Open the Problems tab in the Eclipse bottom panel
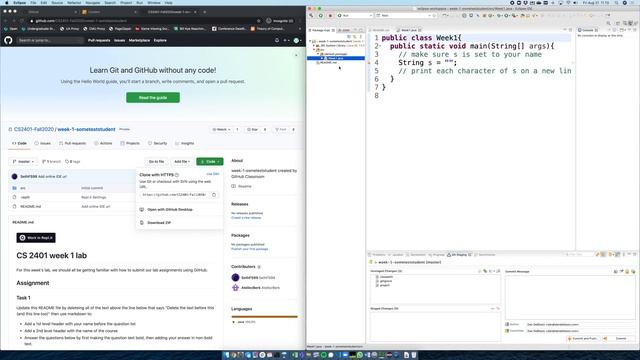This screenshot has height=360, width=640. pos(377,255)
